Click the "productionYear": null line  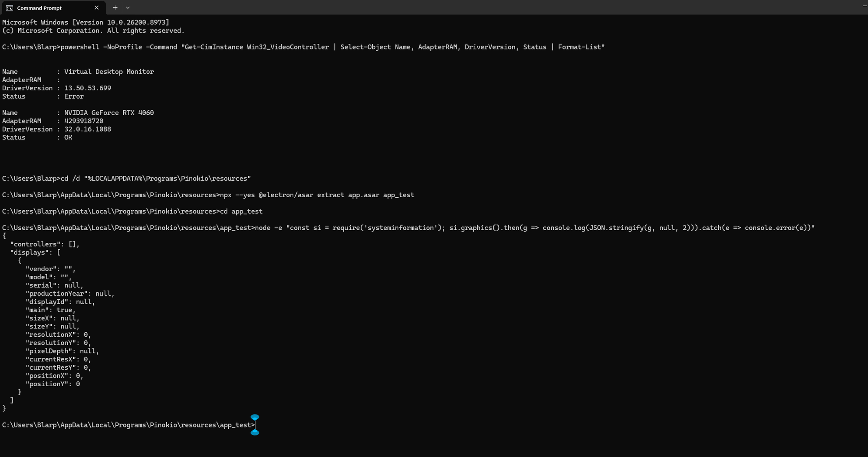pyautogui.click(x=70, y=294)
